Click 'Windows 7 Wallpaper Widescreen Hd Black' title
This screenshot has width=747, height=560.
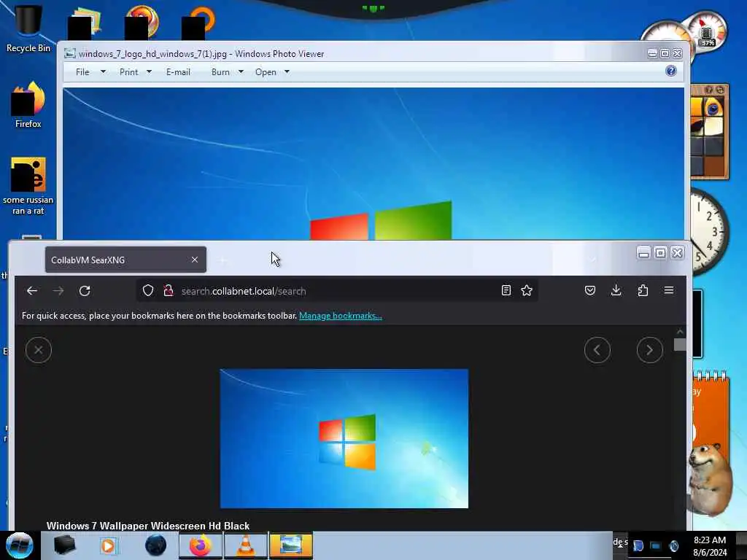tap(148, 526)
